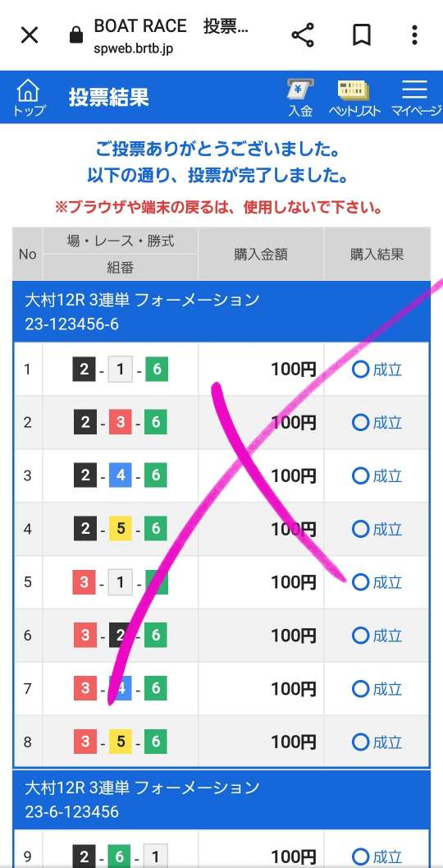Open the マイページ hamburger menu
The height and width of the screenshot is (868, 443).
click(x=416, y=98)
